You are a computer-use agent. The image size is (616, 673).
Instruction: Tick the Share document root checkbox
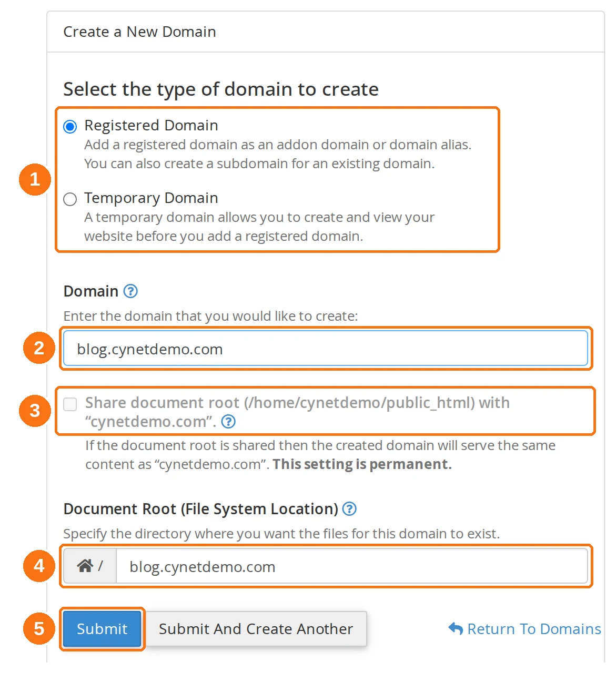pyautogui.click(x=70, y=404)
